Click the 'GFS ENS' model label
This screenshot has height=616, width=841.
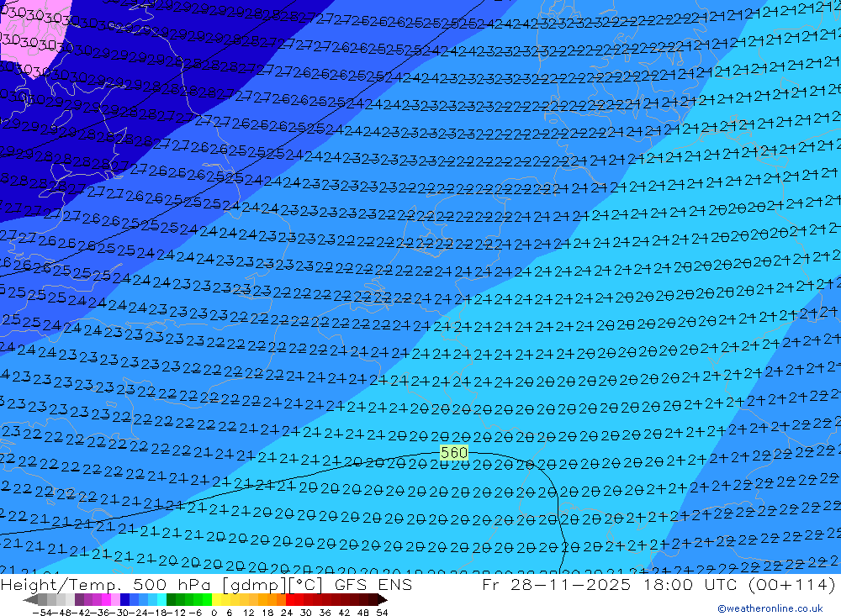coord(373,584)
